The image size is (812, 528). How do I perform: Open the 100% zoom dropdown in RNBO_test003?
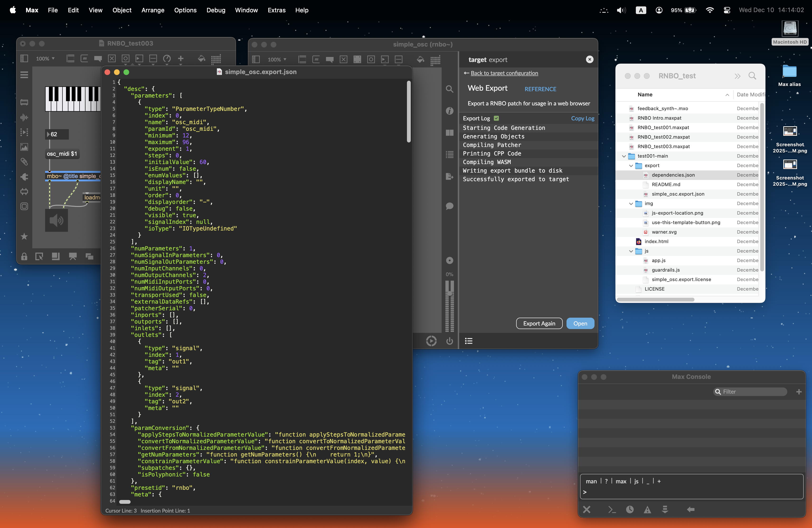pos(45,59)
